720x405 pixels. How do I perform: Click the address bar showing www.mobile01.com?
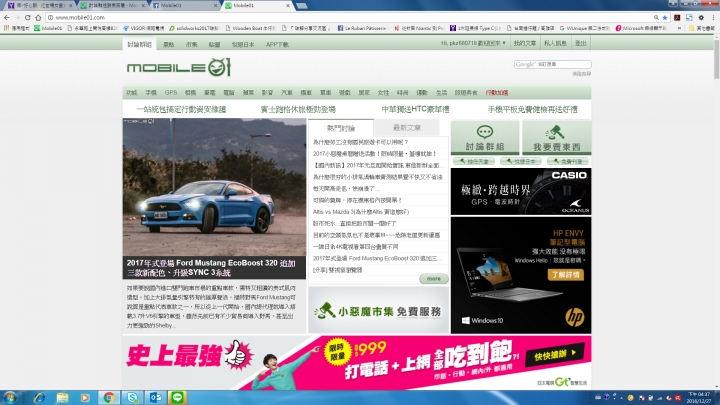(x=349, y=17)
